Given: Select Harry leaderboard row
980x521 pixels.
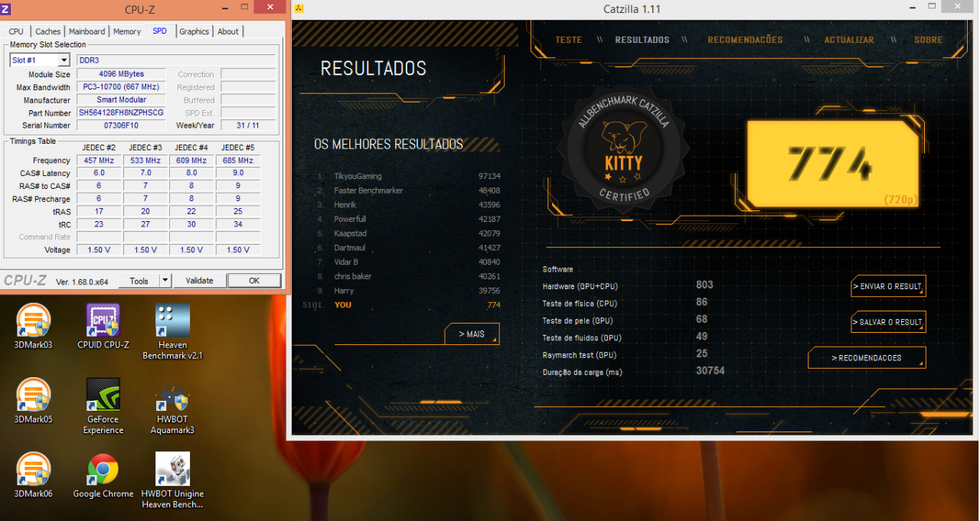Looking at the screenshot, I should 409,291.
